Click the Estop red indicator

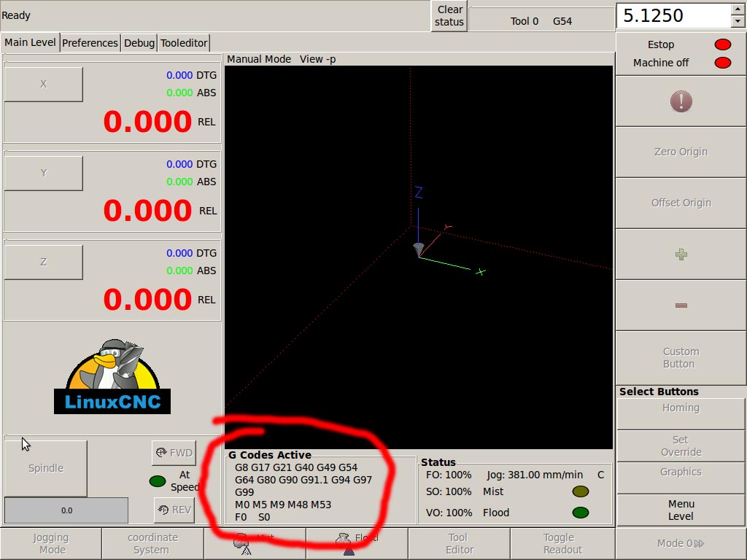click(723, 44)
